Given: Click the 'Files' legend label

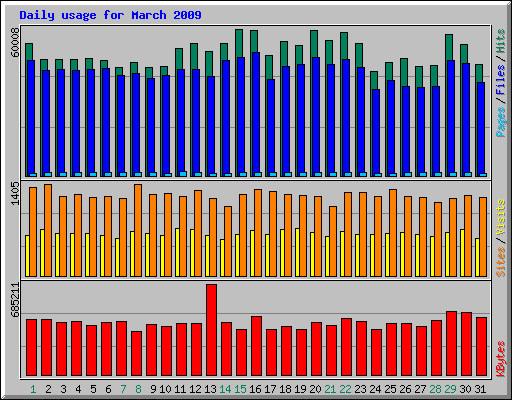Looking at the screenshot, I should pyautogui.click(x=501, y=80).
